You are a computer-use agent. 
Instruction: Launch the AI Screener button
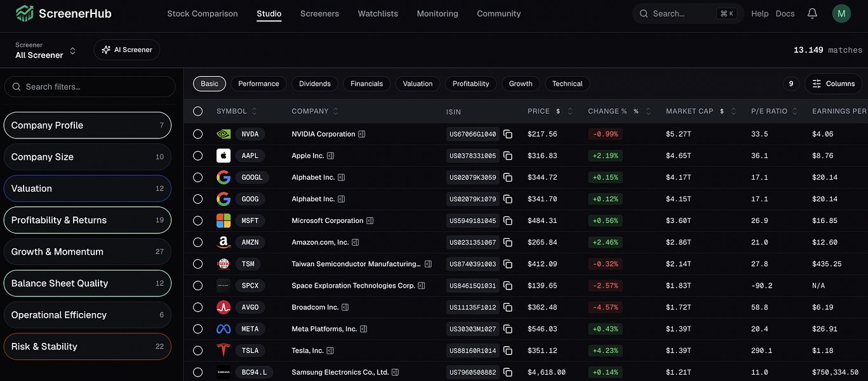tap(127, 50)
